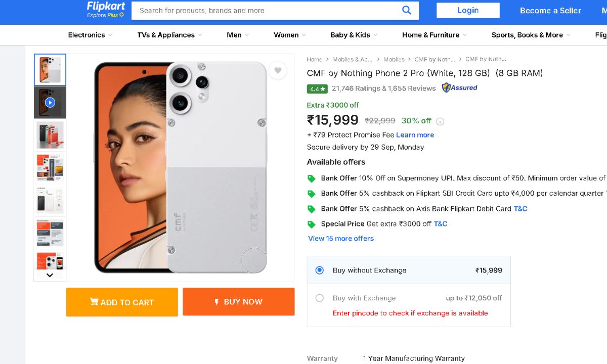Open the Sports, Books & More menu
This screenshot has width=607, height=364.
coord(531,35)
